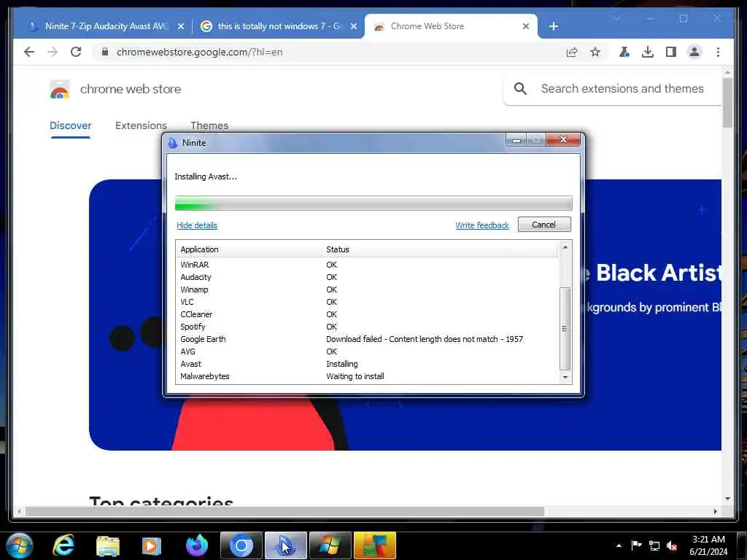747x560 pixels.
Task: Click the Ninite taskbar button
Action: coord(285,545)
